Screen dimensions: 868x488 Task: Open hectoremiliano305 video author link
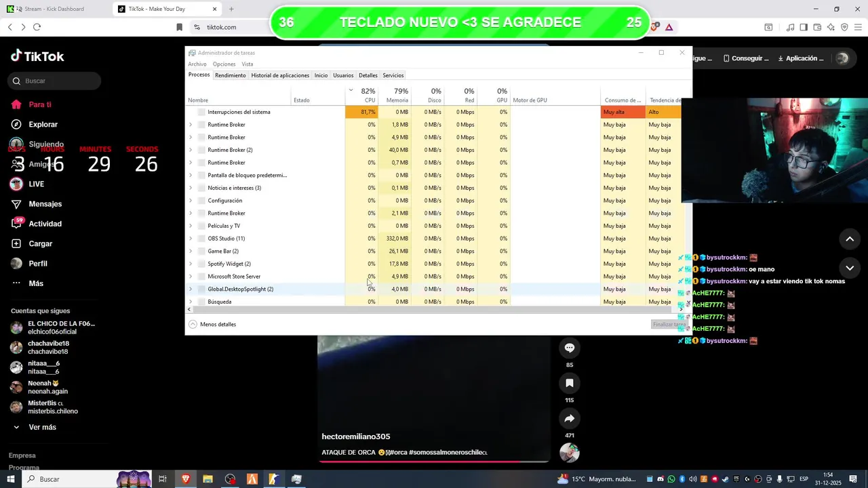point(356,436)
